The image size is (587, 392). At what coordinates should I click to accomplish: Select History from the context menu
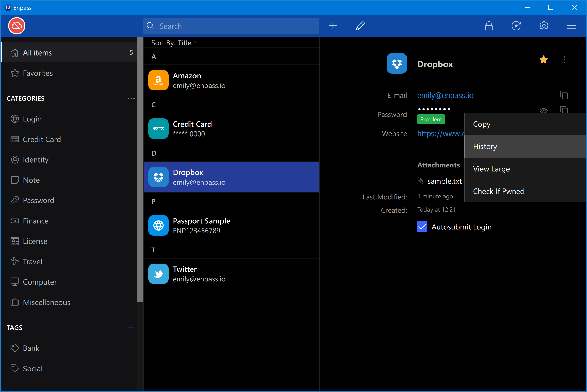pos(526,146)
